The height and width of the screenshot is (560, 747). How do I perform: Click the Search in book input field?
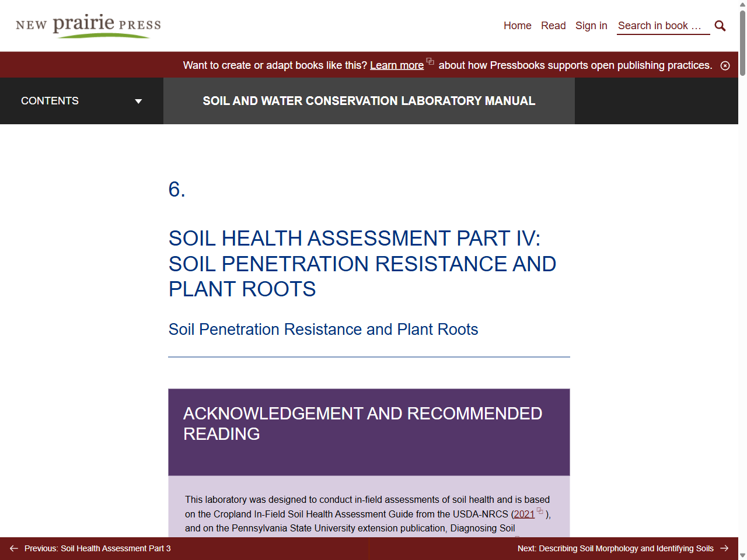[664, 26]
